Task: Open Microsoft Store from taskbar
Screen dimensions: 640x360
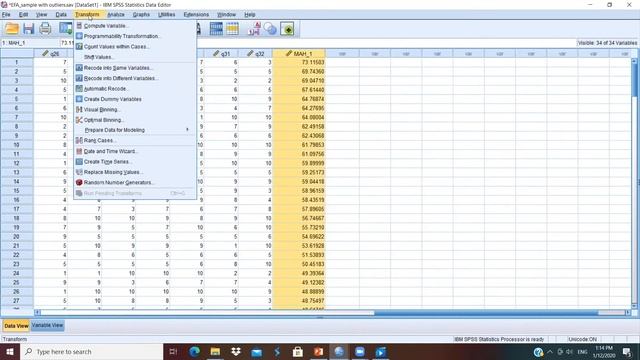Action: point(298,351)
